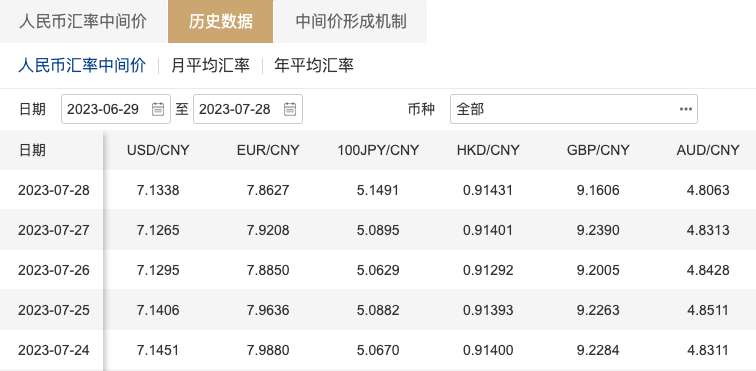
Task: Click the AUD/CNY column header
Action: pos(708,150)
